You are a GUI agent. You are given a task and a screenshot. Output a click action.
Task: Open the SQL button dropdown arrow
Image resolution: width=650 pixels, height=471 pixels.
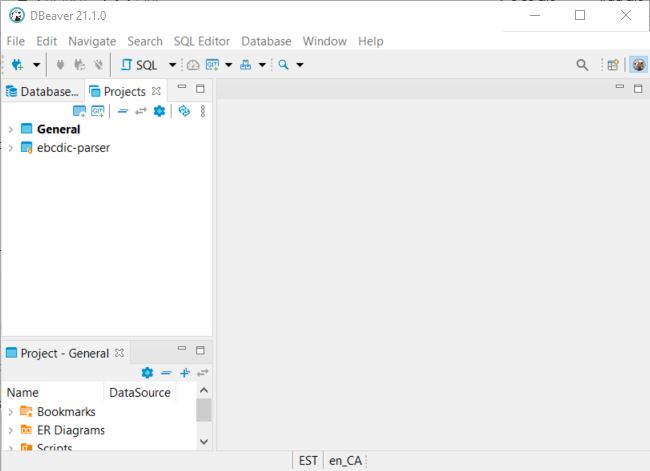point(172,65)
